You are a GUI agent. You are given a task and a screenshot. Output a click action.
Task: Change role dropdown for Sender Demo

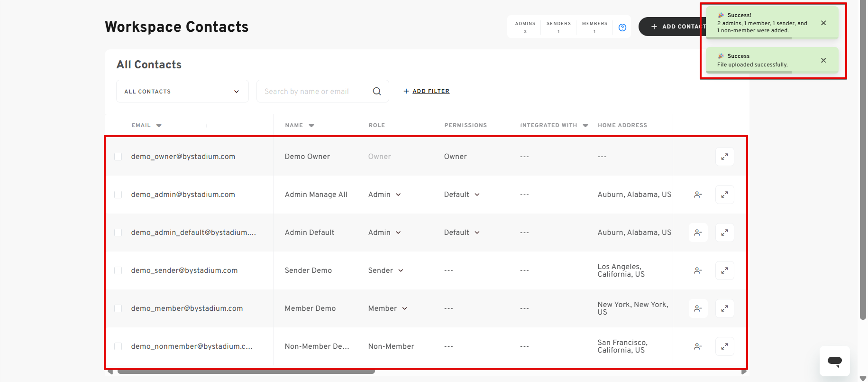coord(385,270)
